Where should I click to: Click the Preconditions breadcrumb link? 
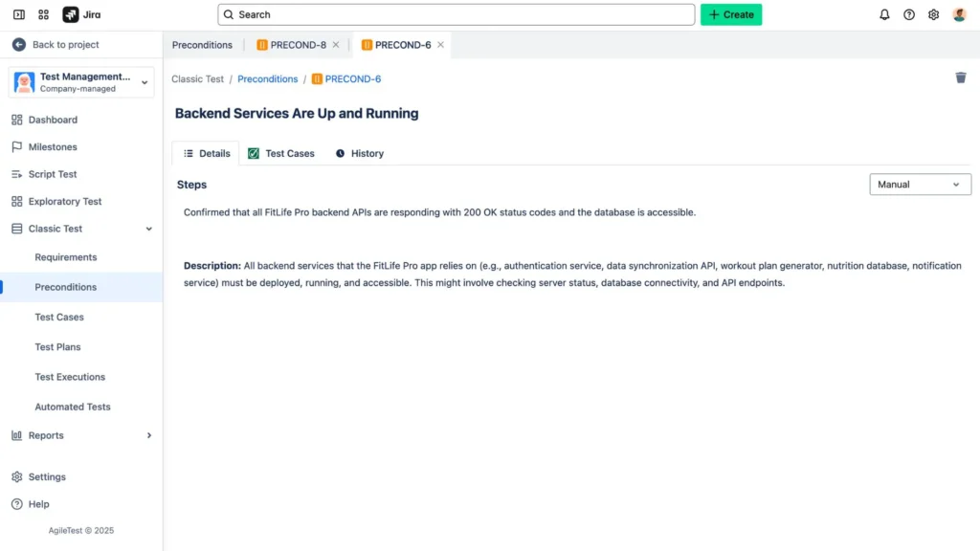267,79
